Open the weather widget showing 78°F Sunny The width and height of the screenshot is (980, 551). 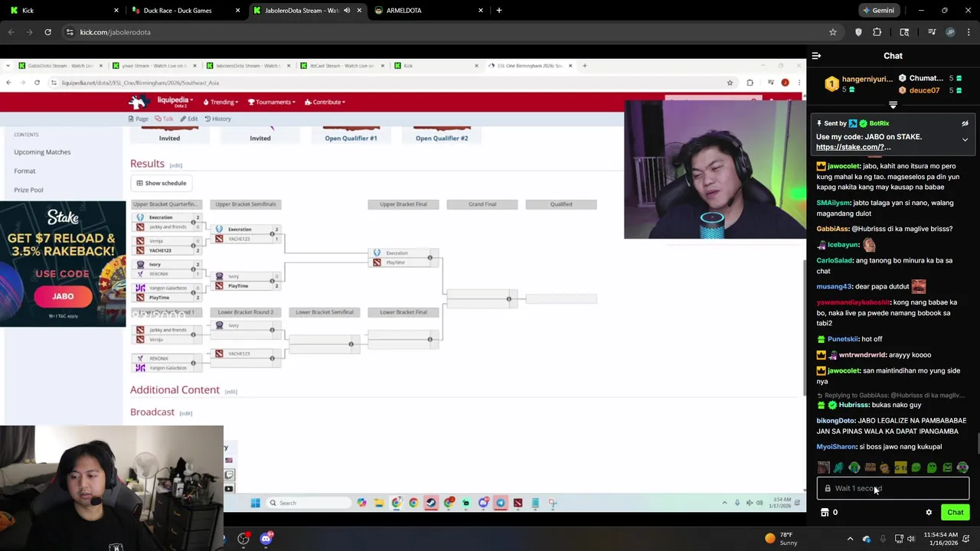(x=782, y=539)
